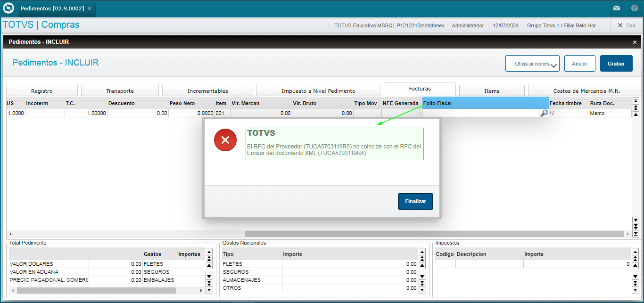Jump to last row in Total Pedimento grid

click(209, 290)
